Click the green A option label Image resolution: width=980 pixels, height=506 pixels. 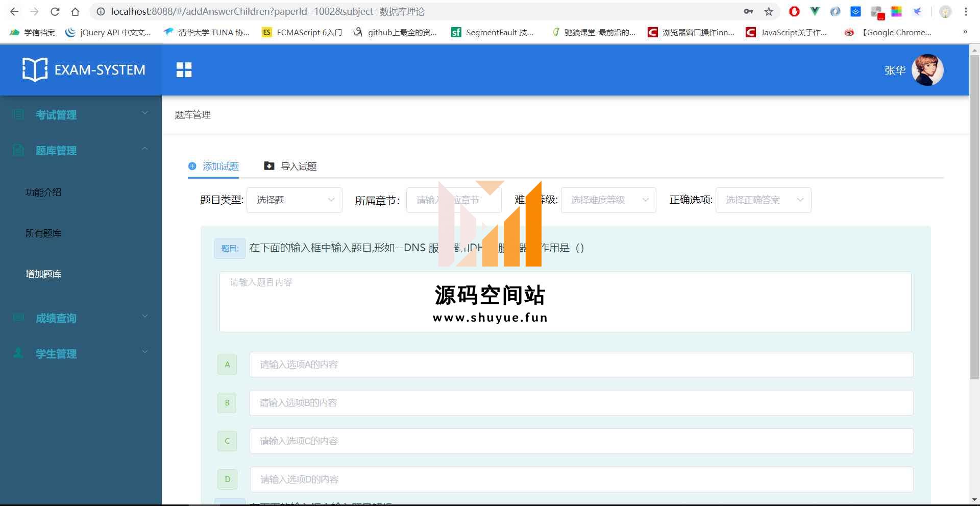pyautogui.click(x=227, y=365)
